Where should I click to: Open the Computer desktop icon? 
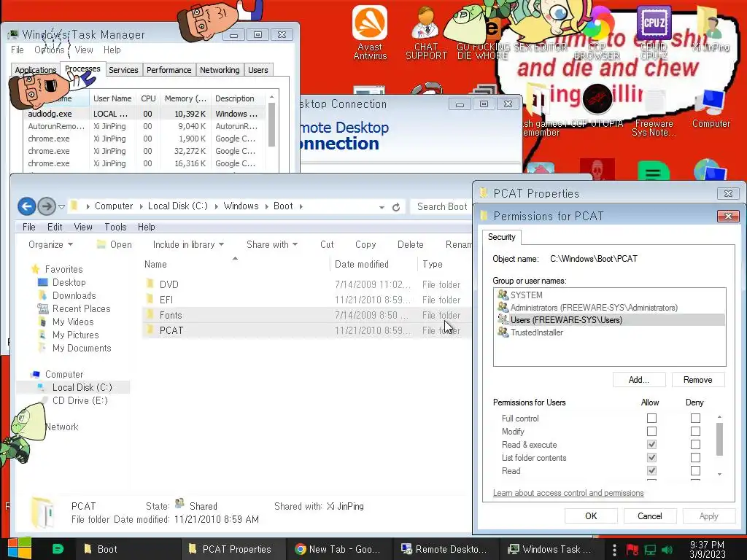pos(711,109)
